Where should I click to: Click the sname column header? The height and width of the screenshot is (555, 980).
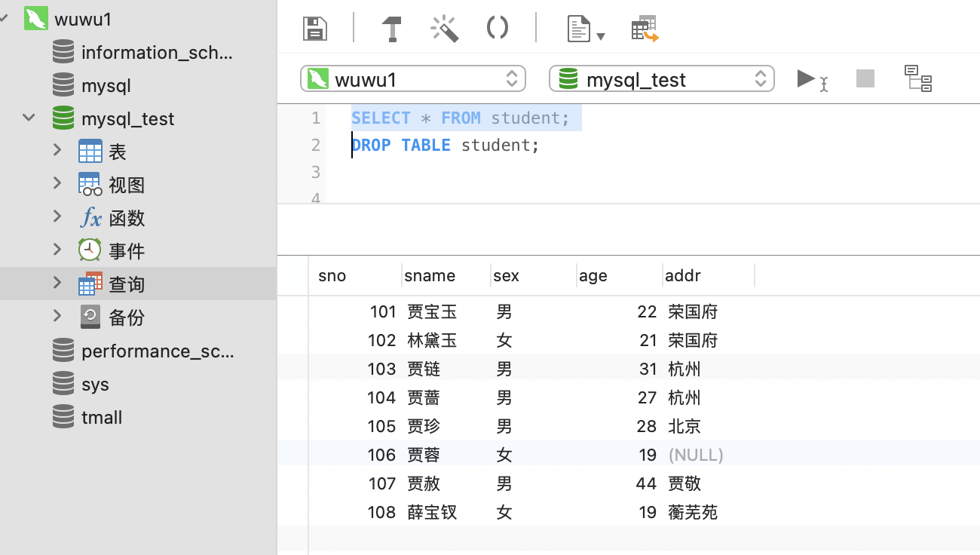coord(430,276)
